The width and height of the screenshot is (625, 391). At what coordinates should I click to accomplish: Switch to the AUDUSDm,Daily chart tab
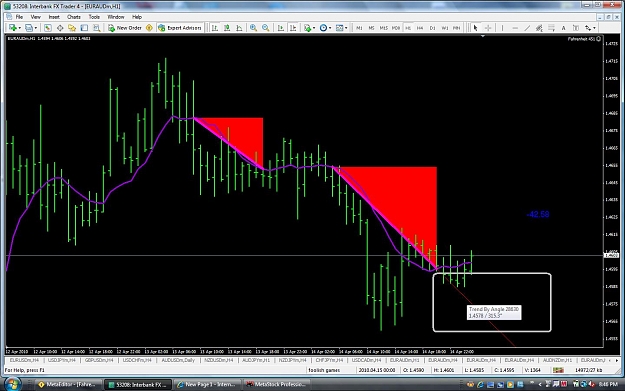pos(178,360)
